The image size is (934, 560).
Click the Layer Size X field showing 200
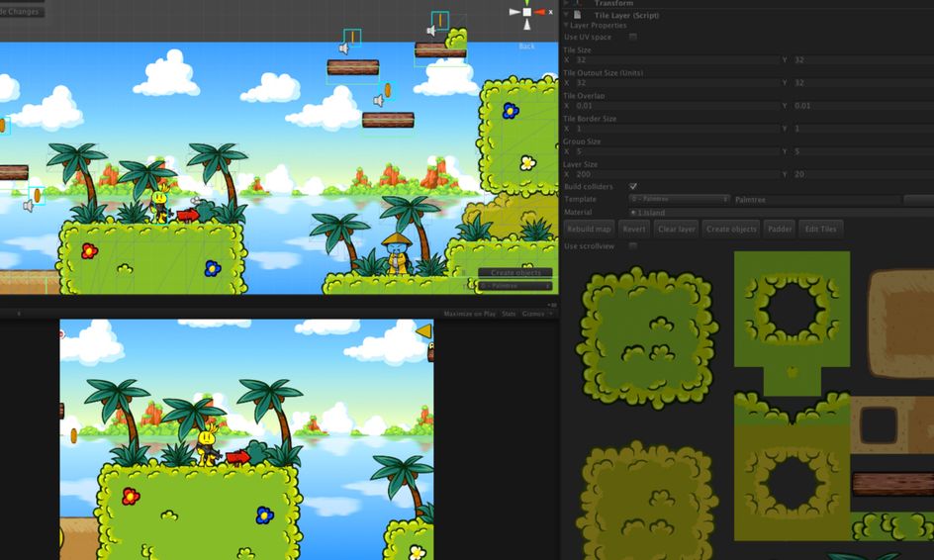(676, 174)
